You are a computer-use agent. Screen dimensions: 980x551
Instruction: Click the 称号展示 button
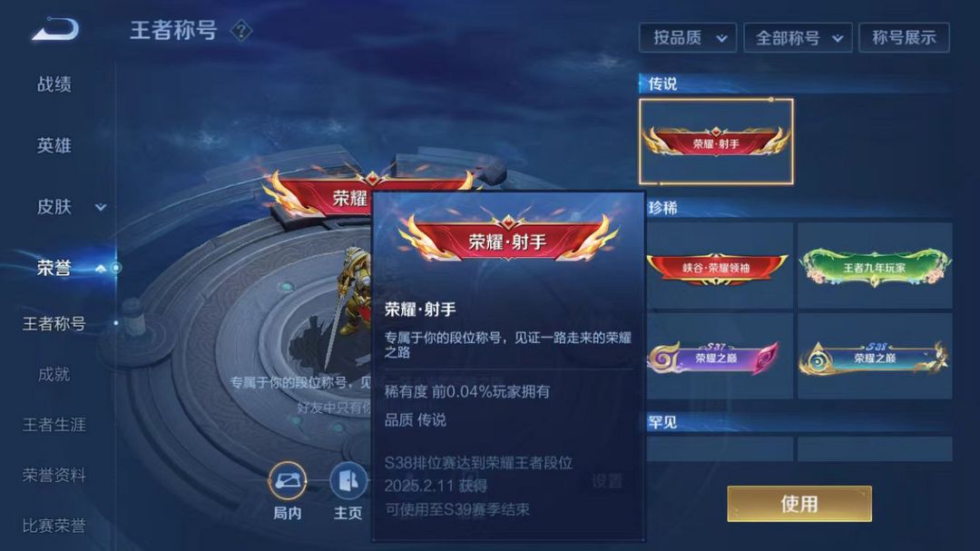905,37
